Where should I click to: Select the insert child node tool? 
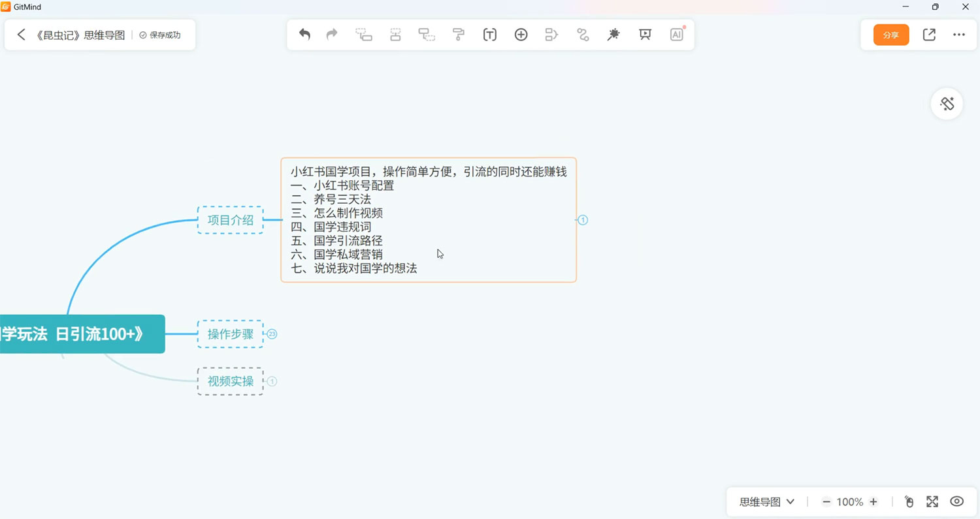(x=427, y=35)
